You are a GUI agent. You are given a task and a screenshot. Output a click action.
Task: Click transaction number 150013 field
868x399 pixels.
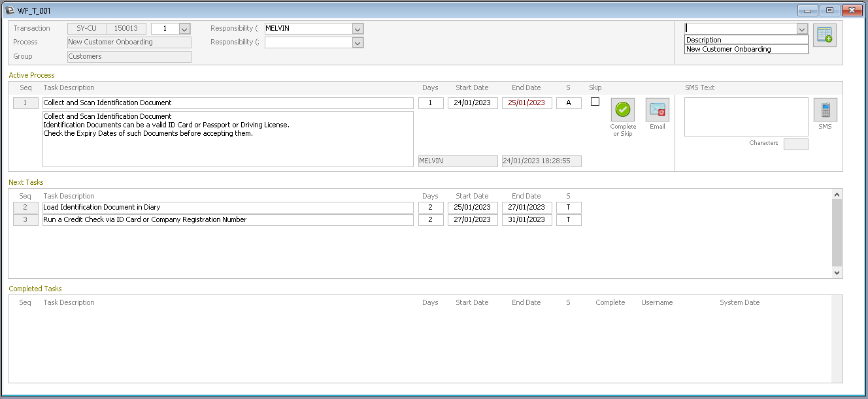coord(126,29)
